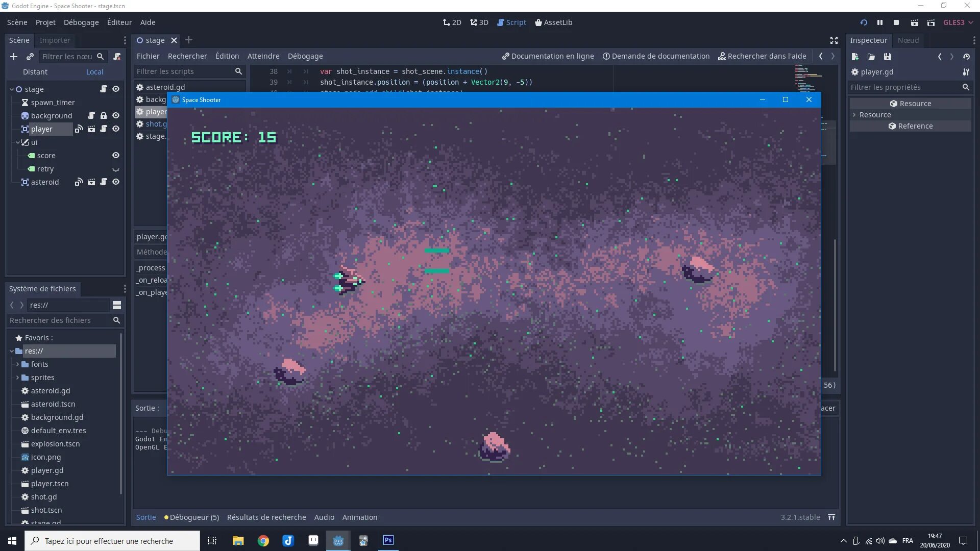
Task: Open signals icon on player node
Action: [79, 129]
